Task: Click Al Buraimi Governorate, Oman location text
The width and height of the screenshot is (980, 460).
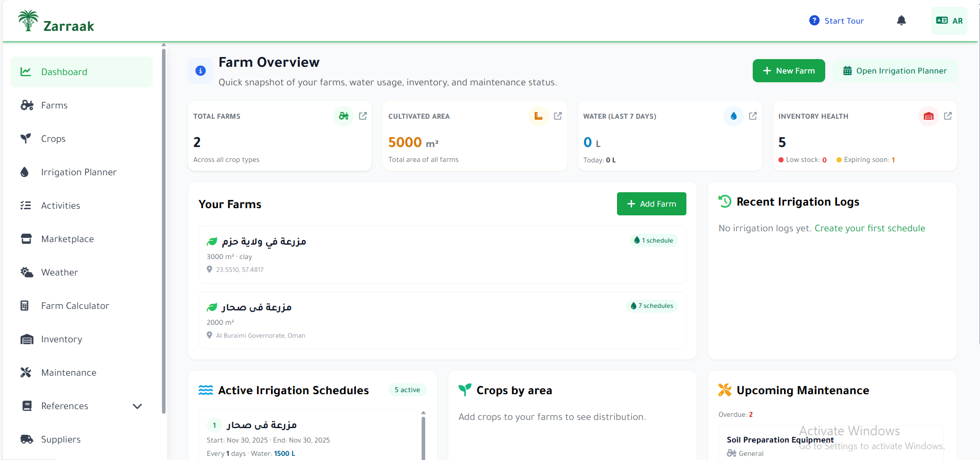Action: pos(261,335)
